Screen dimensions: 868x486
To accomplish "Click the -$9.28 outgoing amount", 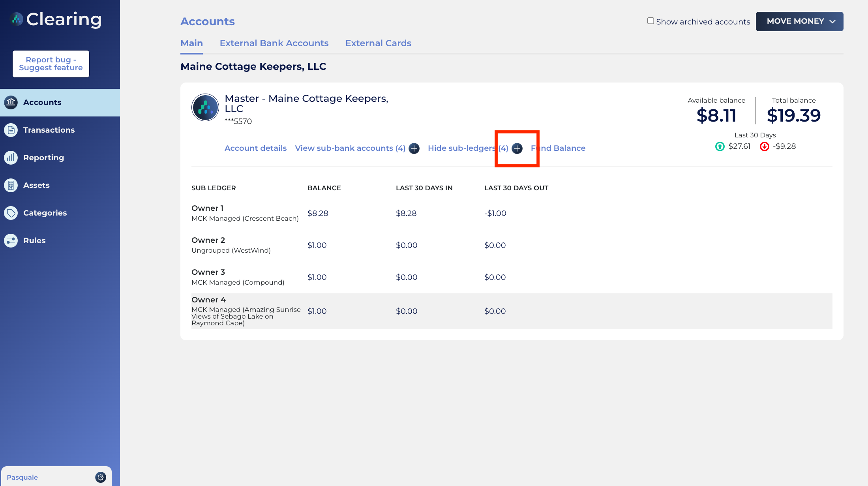I will (784, 146).
